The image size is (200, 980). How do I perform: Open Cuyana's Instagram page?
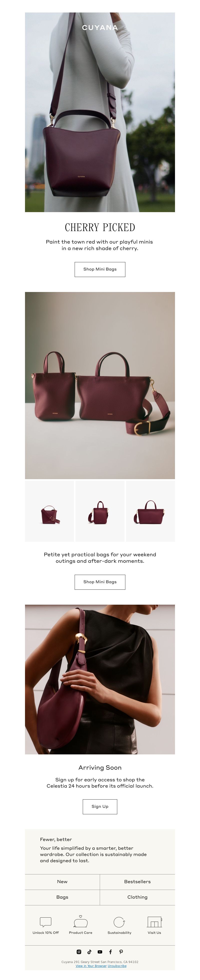click(79, 952)
